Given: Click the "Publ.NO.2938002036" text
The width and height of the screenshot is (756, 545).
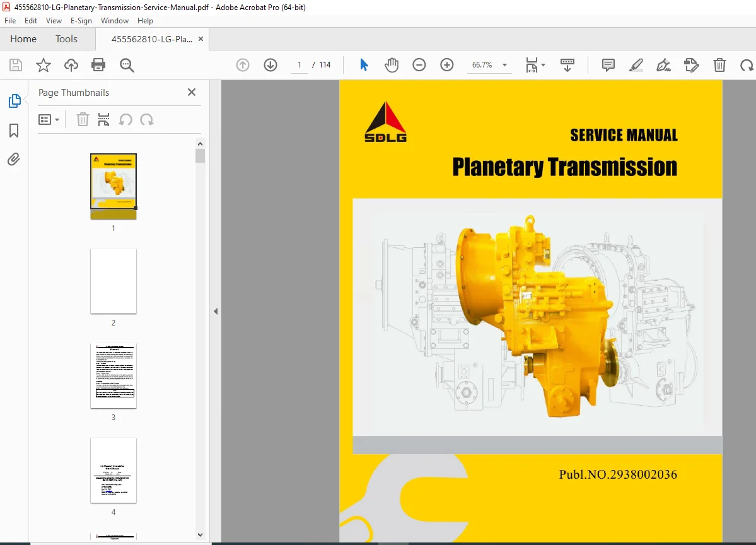Looking at the screenshot, I should [x=618, y=474].
